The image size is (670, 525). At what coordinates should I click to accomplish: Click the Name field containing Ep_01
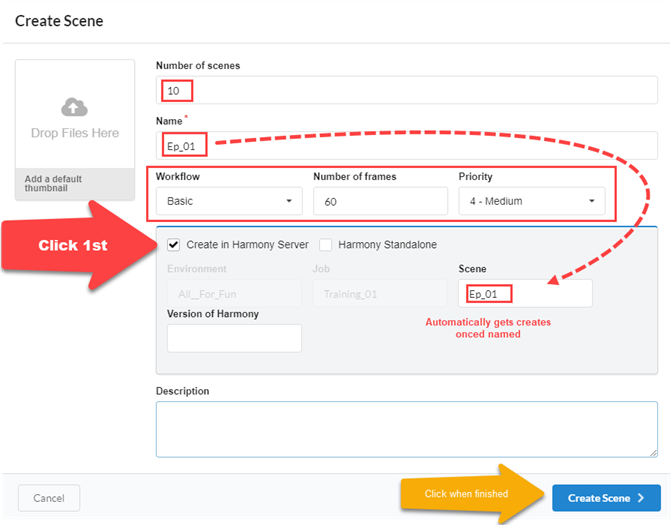[405, 145]
